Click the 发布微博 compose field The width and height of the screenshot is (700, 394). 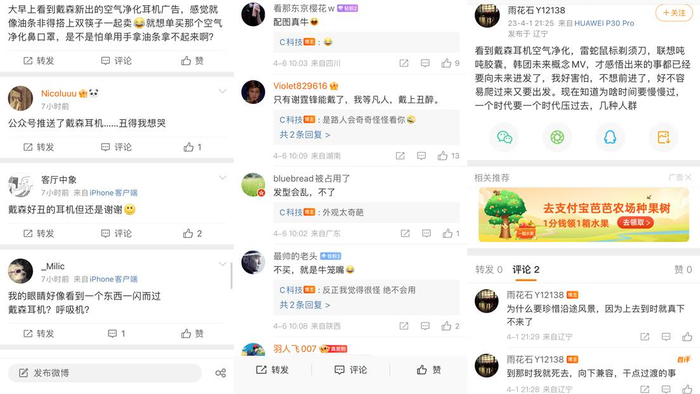(104, 373)
